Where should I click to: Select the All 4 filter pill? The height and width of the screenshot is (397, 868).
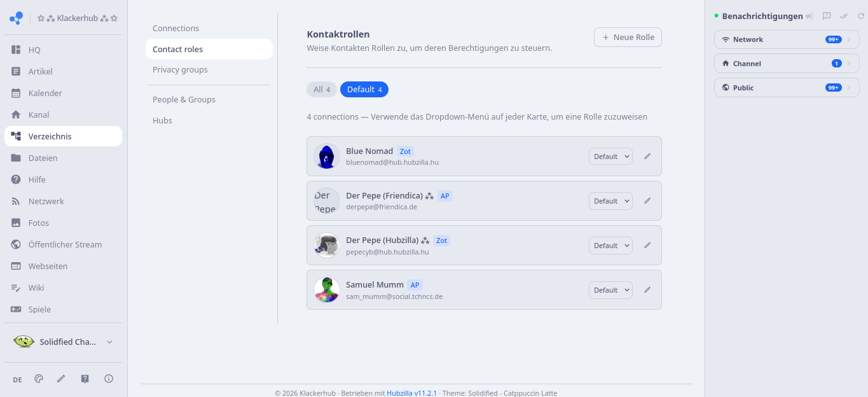point(322,90)
